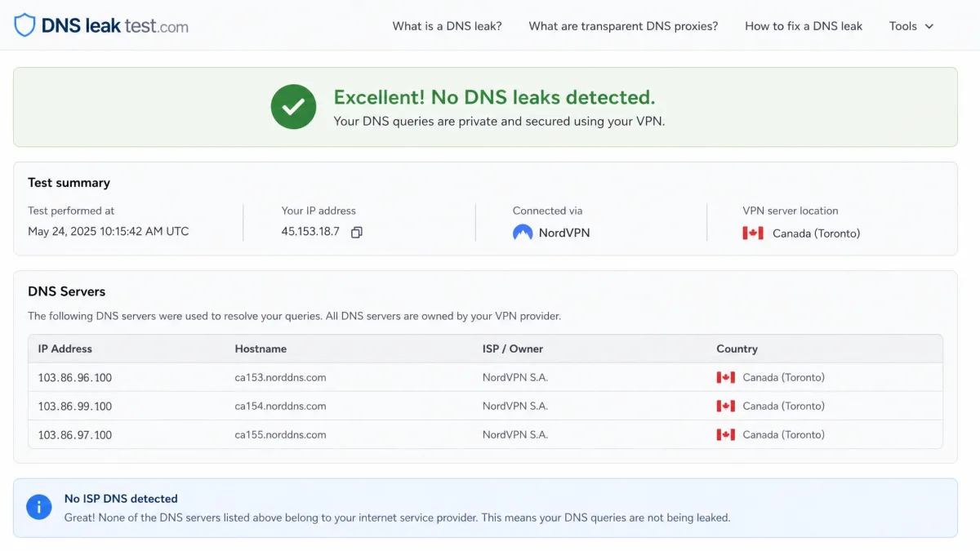The image size is (980, 551).
Task: Select the IP address 45.153.18.7 text
Action: (310, 232)
